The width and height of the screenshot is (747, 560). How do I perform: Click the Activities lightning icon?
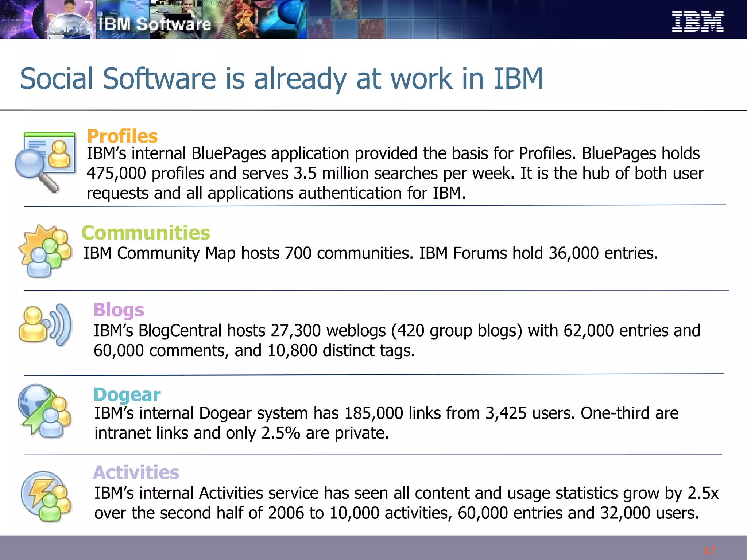(46, 496)
